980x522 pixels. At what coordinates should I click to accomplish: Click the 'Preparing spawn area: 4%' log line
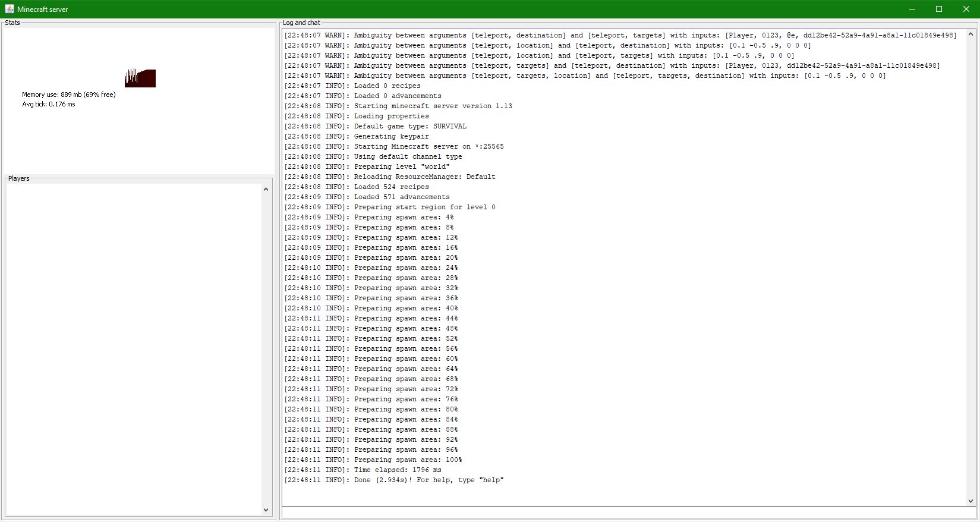(369, 218)
